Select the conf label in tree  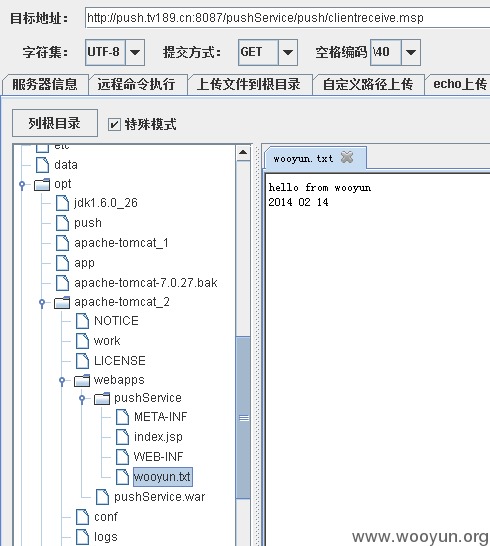point(106,517)
